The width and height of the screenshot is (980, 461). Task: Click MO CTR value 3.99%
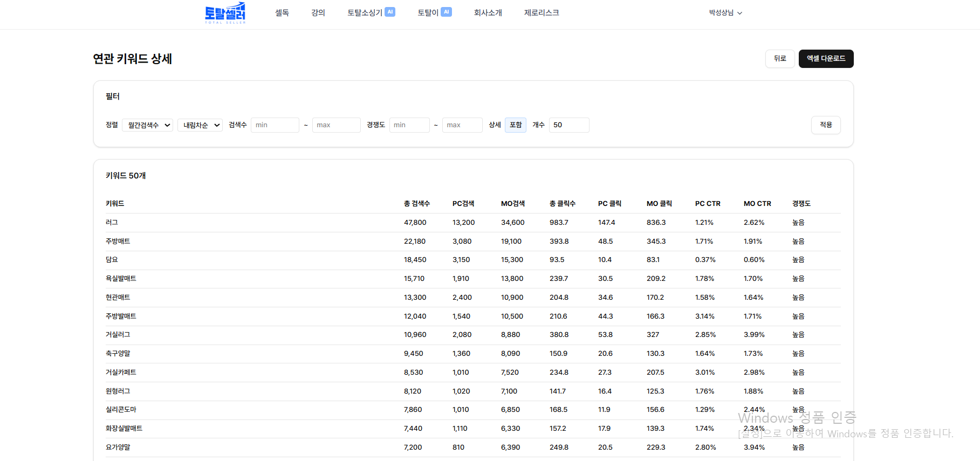(754, 335)
